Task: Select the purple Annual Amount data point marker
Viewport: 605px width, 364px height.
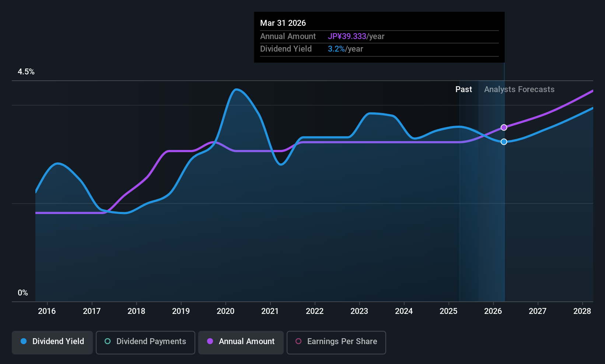Action: click(504, 127)
